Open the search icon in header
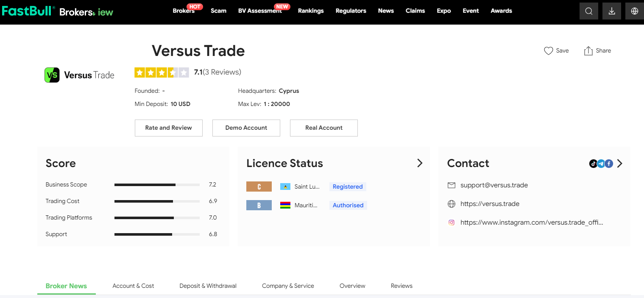This screenshot has height=298, width=644. pos(588,11)
